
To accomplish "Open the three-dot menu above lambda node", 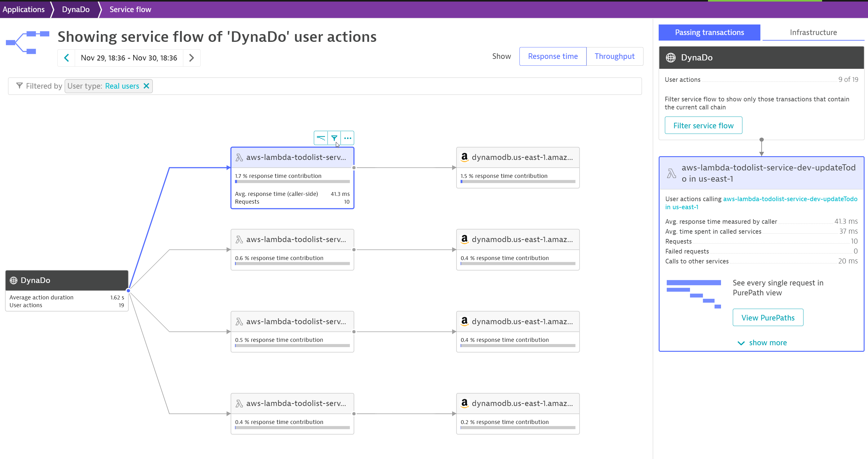I will pos(347,138).
